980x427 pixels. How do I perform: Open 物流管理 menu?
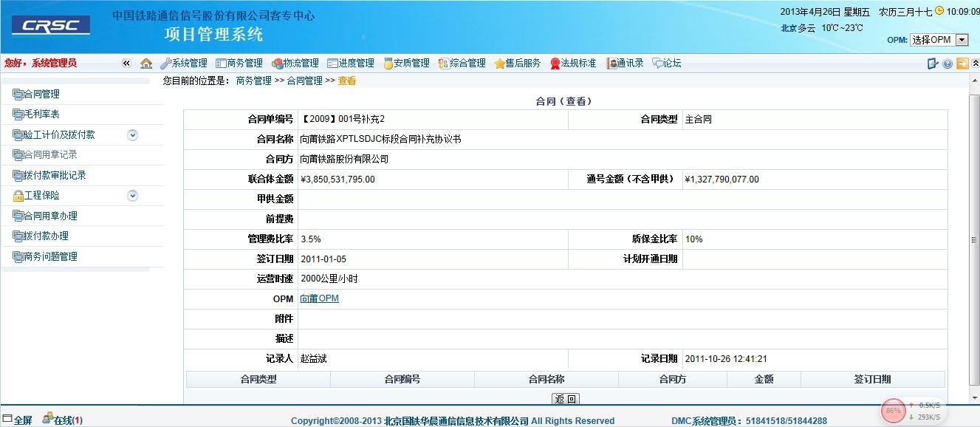coord(295,64)
